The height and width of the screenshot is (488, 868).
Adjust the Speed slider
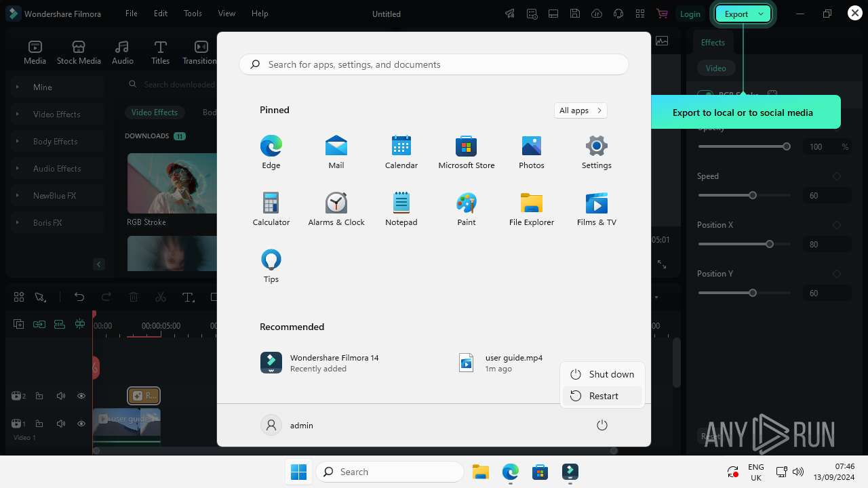743,195
